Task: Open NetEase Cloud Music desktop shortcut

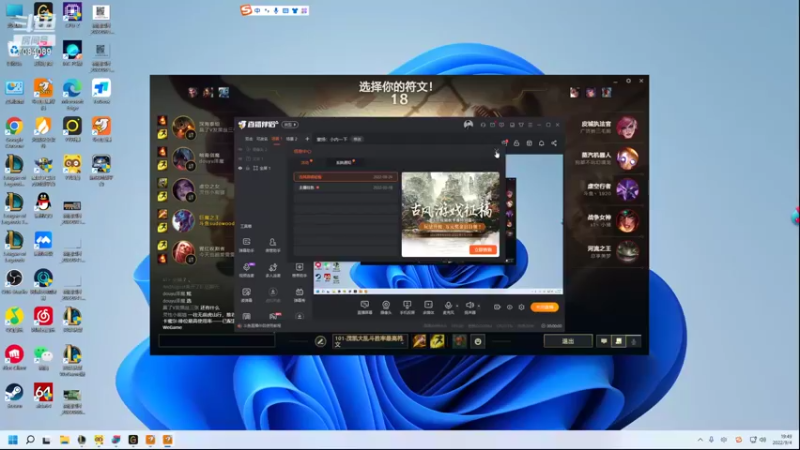Action: (x=43, y=319)
